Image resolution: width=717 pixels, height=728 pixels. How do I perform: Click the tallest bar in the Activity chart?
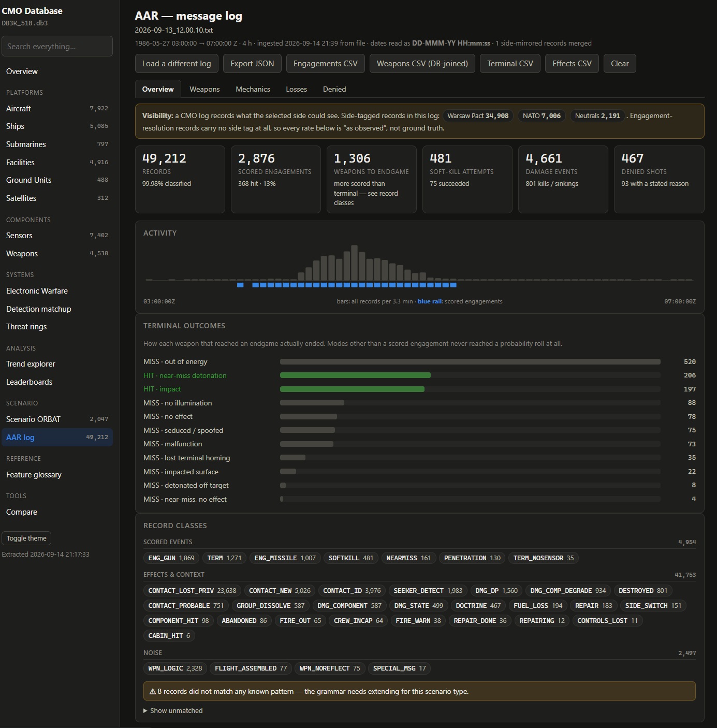click(x=354, y=263)
